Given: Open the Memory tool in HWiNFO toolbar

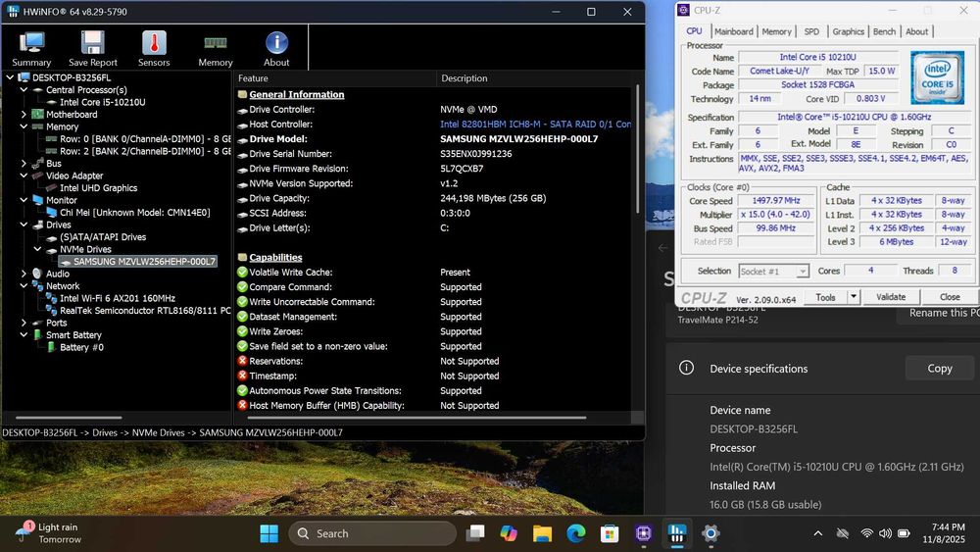Looking at the screenshot, I should coord(215,48).
